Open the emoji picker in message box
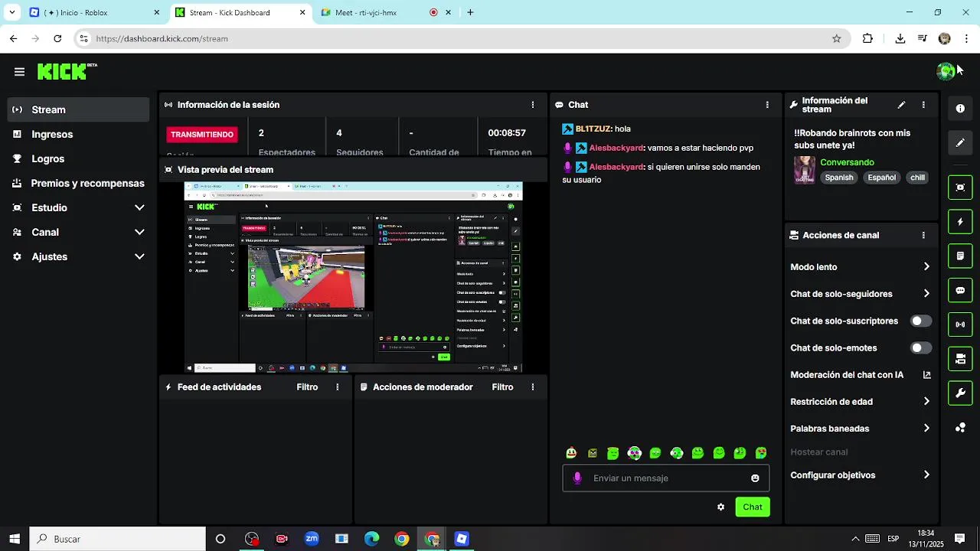This screenshot has width=980, height=551. pos(755,478)
